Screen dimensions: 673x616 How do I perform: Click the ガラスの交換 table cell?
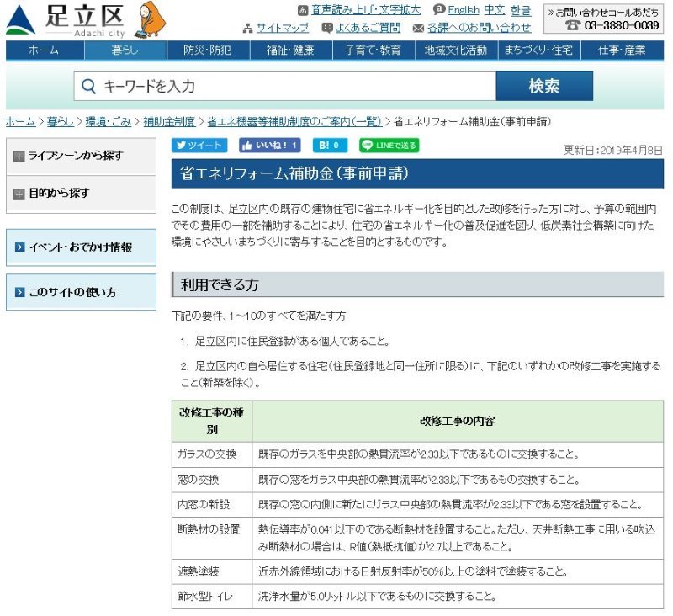point(212,454)
